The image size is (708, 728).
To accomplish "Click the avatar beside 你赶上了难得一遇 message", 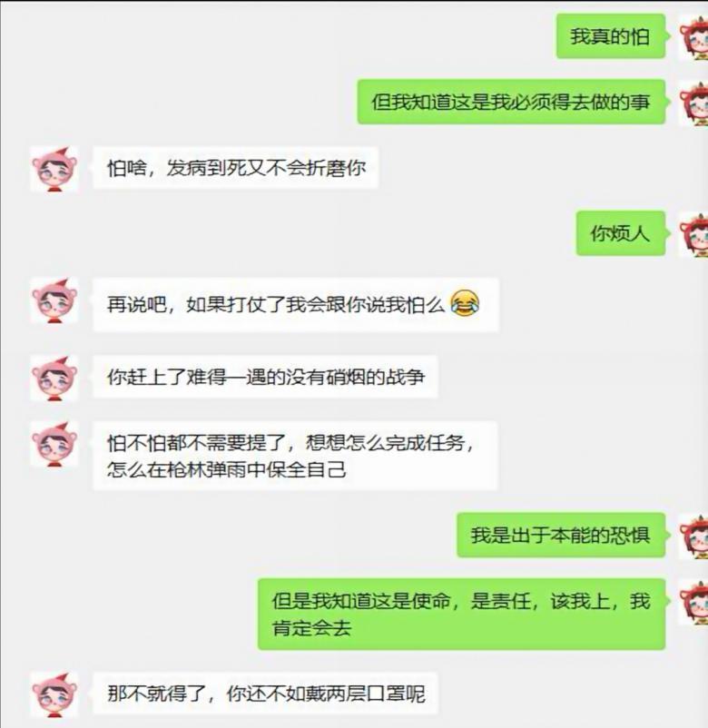I will (x=54, y=378).
